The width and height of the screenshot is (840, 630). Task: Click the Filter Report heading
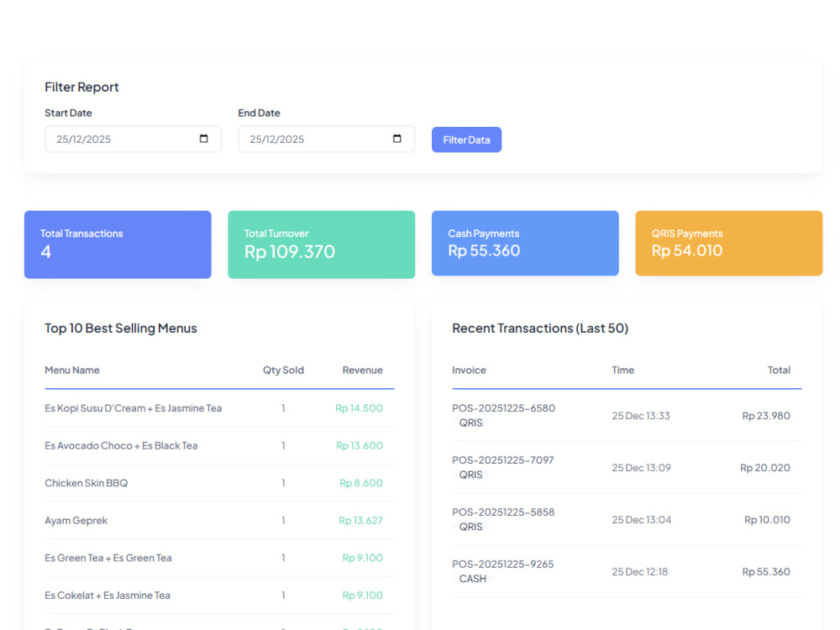coord(81,87)
